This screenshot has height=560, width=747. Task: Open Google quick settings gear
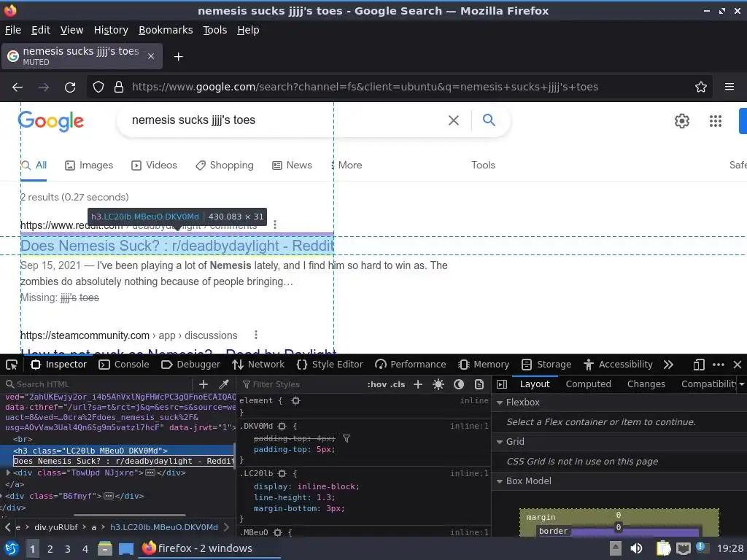(x=682, y=121)
